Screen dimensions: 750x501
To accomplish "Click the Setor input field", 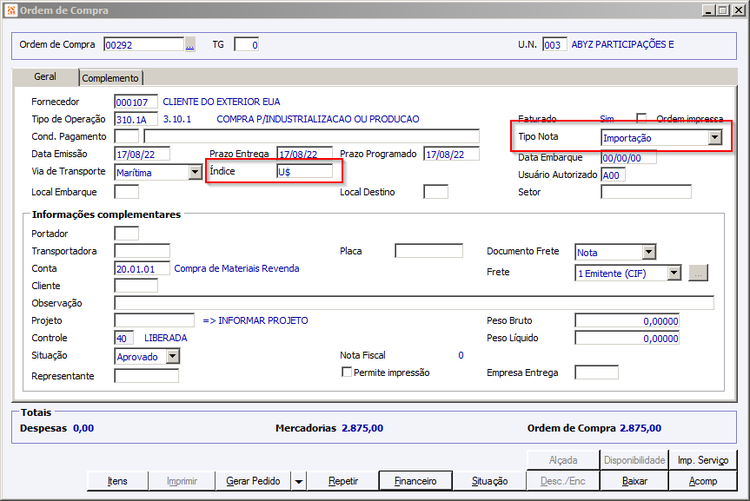I will click(646, 192).
